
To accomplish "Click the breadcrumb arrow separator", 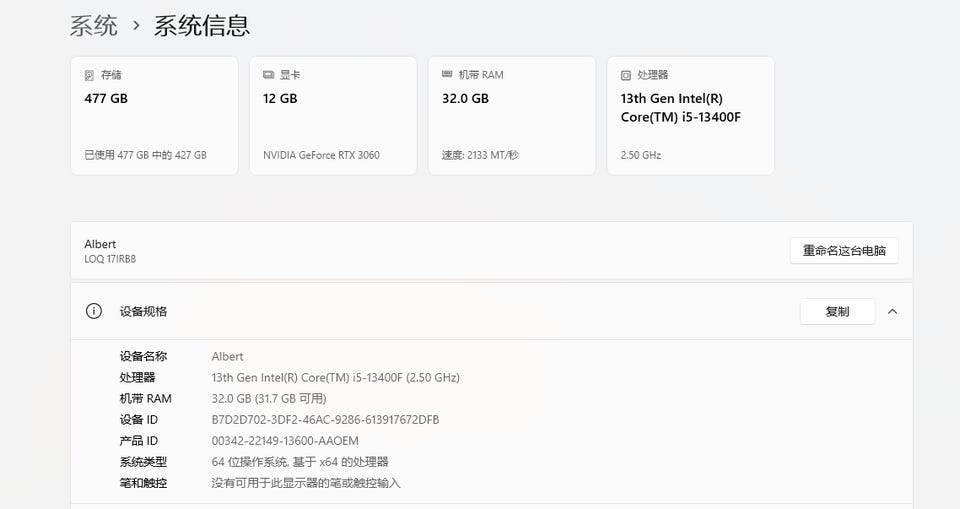I will 136,26.
